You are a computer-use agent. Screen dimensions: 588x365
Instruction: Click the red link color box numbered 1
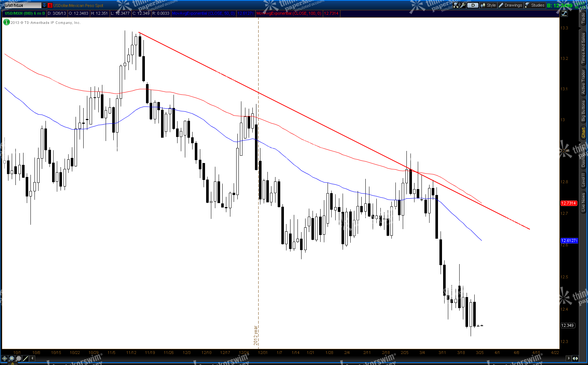(x=50, y=6)
